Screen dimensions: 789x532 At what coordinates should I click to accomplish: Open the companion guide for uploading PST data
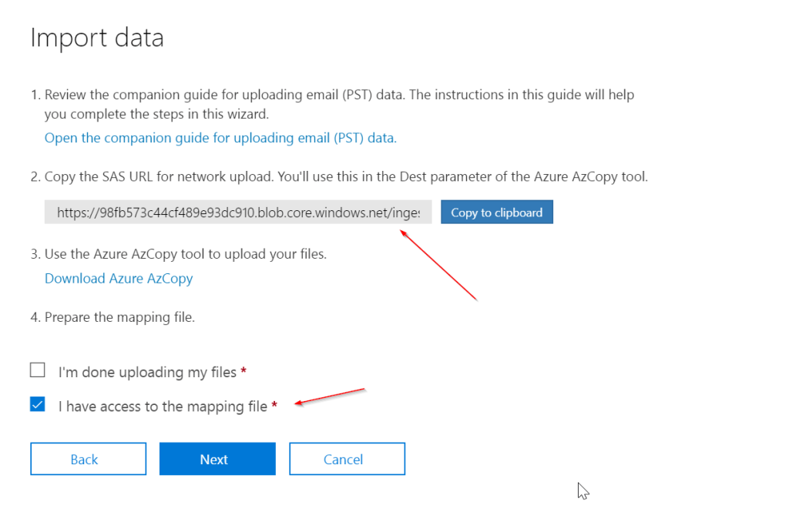point(220,139)
